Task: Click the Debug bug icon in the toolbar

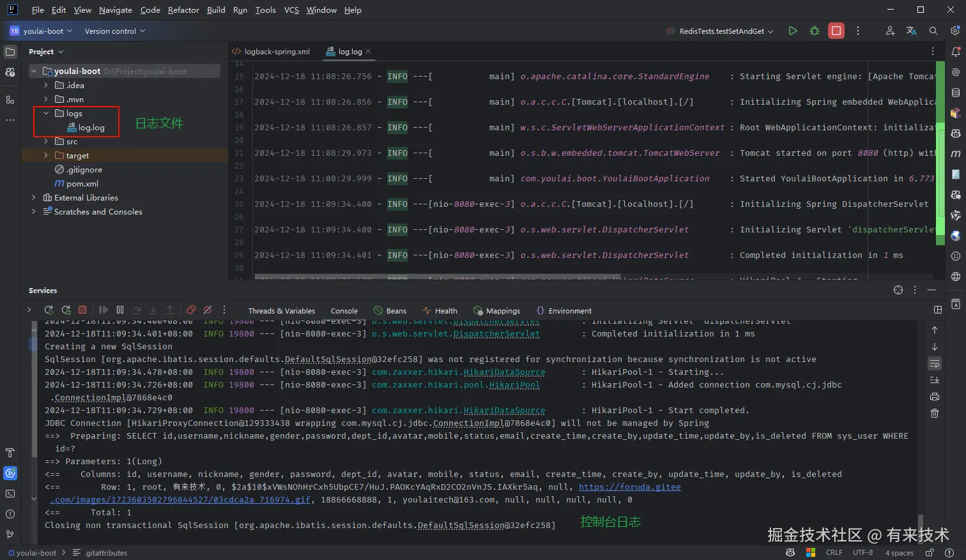Action: point(815,31)
